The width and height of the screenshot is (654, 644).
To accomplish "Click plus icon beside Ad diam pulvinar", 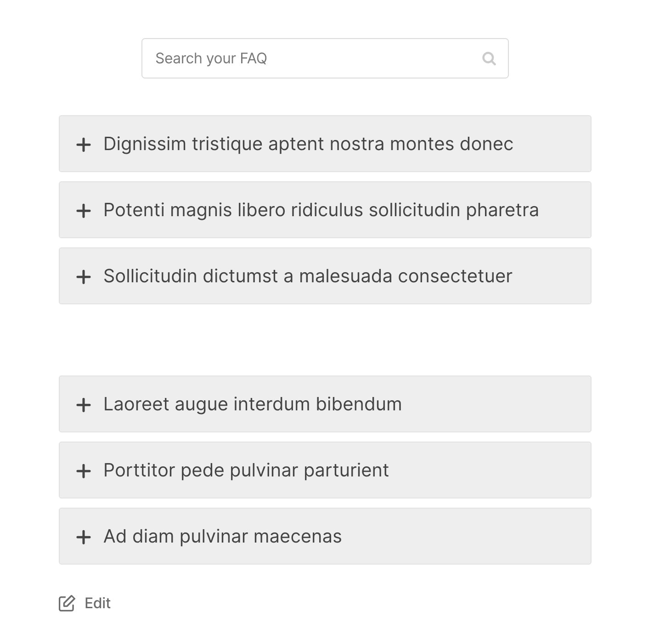I will [84, 537].
